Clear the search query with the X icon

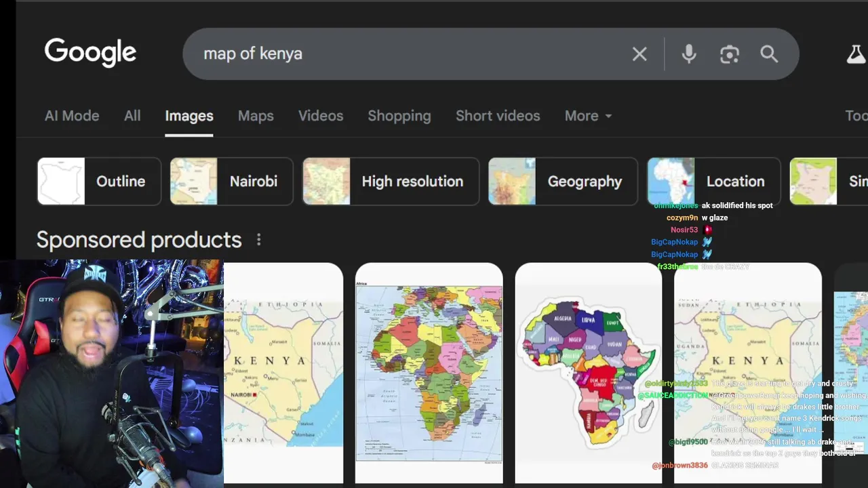[639, 54]
